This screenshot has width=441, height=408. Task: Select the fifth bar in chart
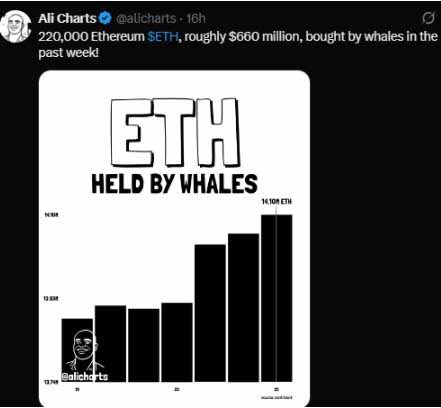(210, 313)
